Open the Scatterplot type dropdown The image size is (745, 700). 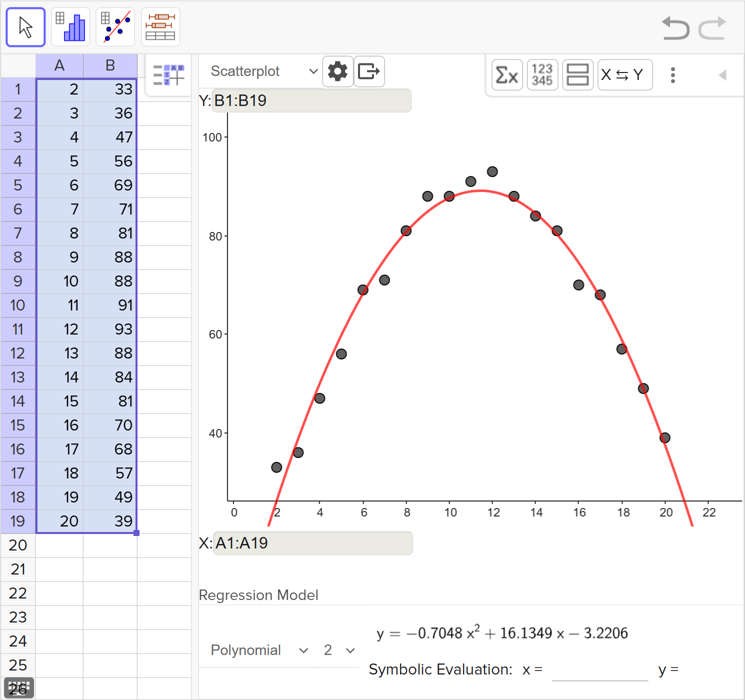264,71
